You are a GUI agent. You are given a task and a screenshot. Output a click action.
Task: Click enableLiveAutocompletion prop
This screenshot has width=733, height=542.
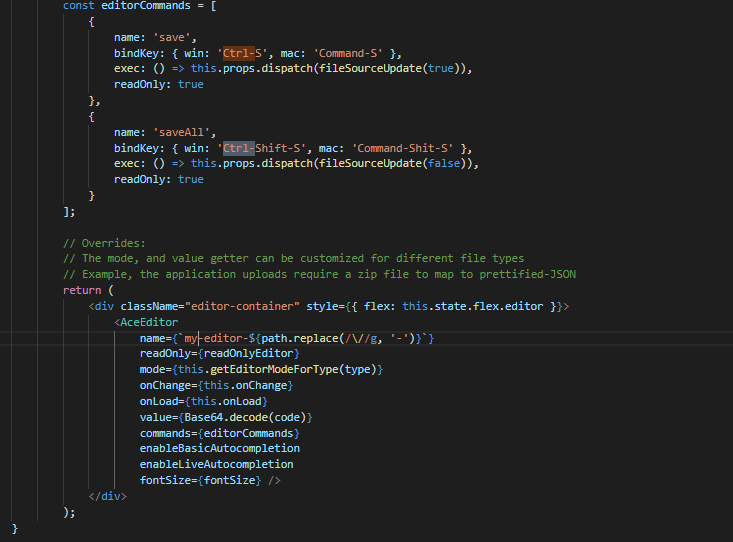pos(216,464)
